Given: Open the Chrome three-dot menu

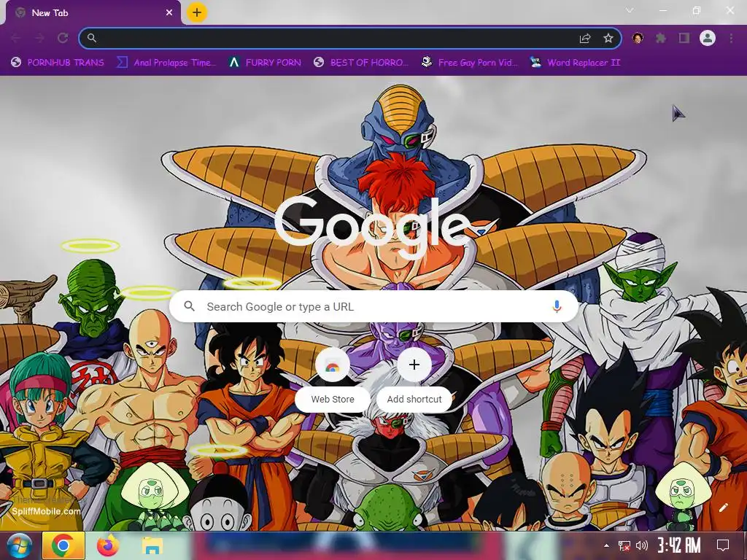Looking at the screenshot, I should click(x=731, y=38).
